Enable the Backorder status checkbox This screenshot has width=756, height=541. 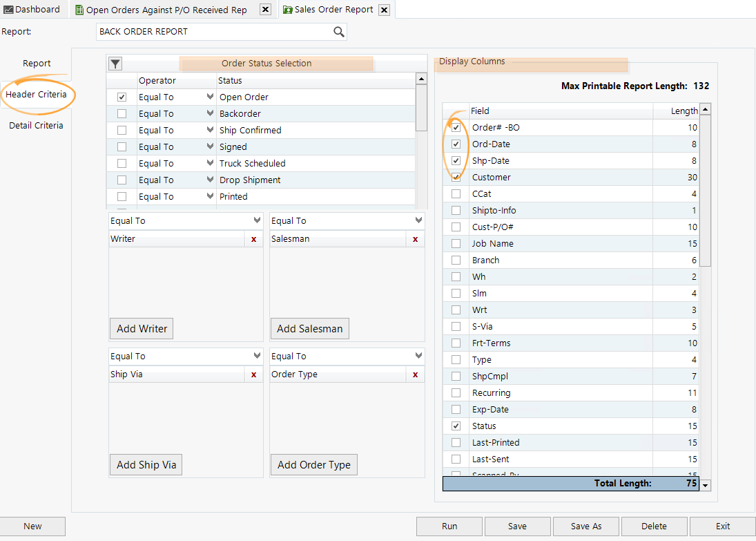[x=122, y=114]
